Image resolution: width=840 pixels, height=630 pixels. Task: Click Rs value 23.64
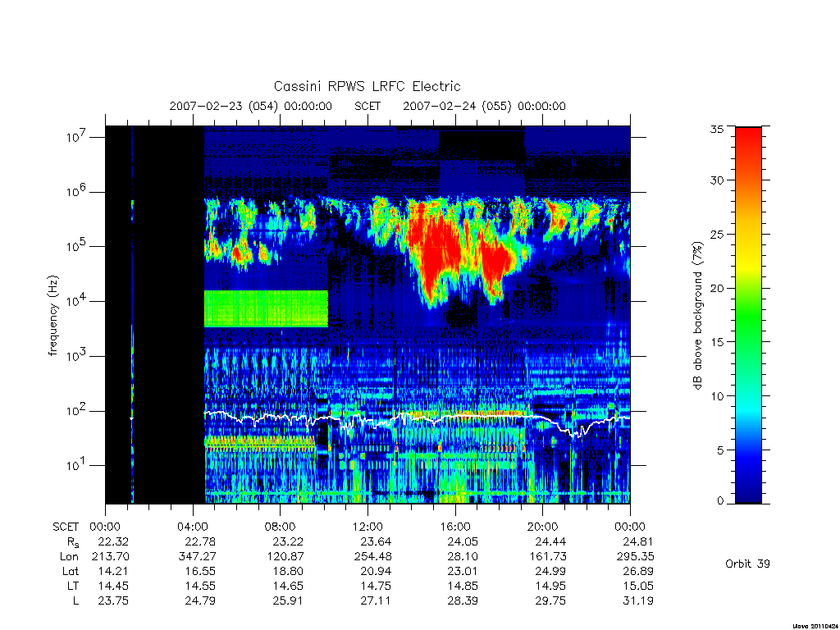coord(376,541)
